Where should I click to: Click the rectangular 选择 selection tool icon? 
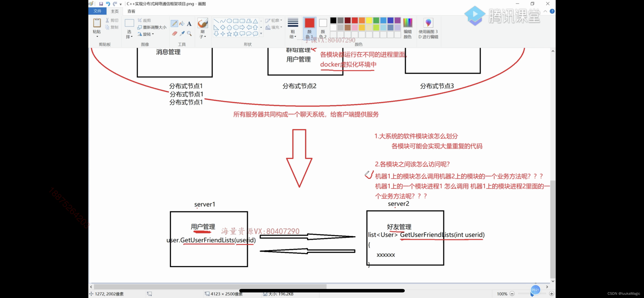pos(129,23)
